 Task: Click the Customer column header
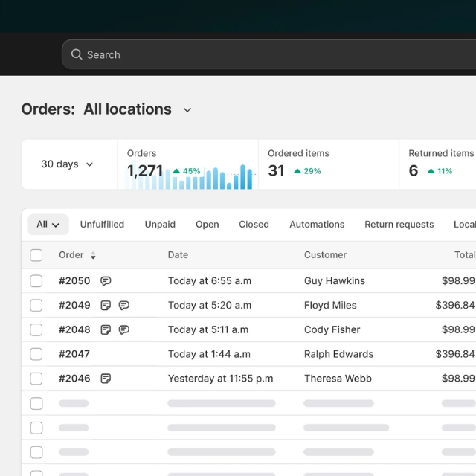(x=325, y=254)
